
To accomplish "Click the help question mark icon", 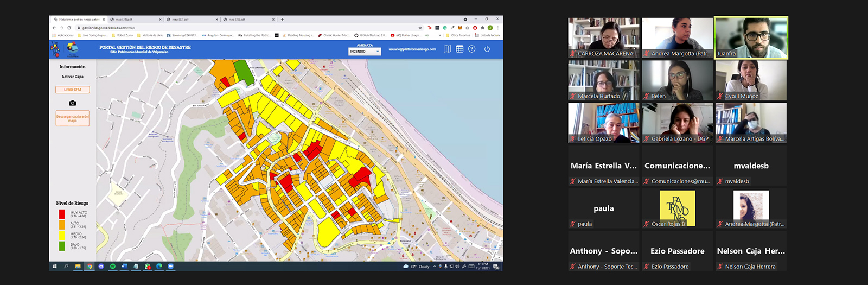I will tap(472, 49).
